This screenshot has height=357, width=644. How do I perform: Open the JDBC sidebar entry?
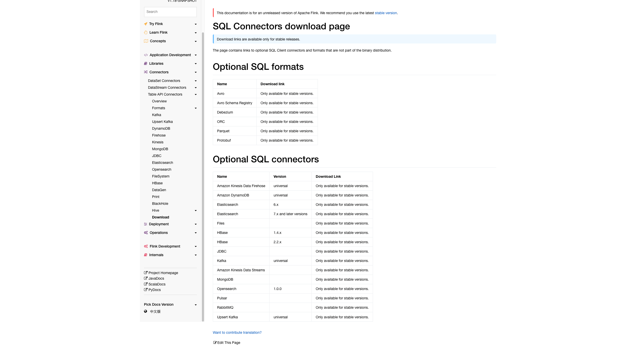[x=157, y=156]
